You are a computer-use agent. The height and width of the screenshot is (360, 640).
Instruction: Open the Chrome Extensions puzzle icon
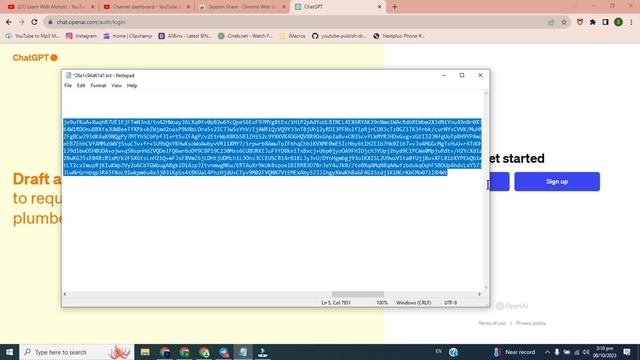[593, 22]
